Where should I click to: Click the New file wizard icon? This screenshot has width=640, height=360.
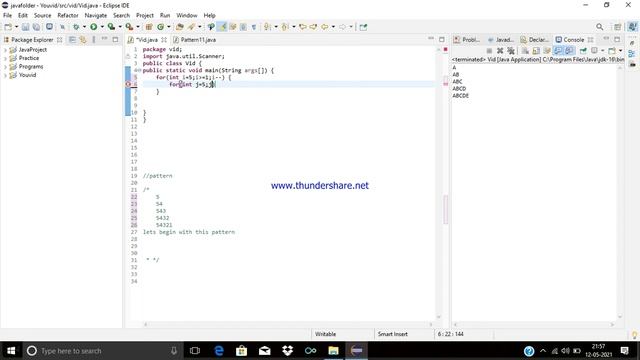click(x=8, y=27)
